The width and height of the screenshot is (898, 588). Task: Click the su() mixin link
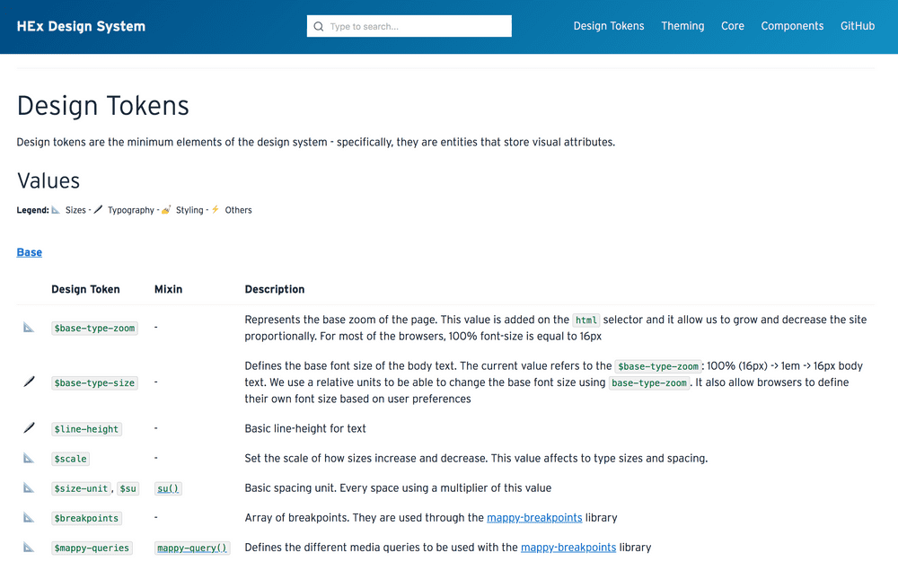[x=168, y=488]
